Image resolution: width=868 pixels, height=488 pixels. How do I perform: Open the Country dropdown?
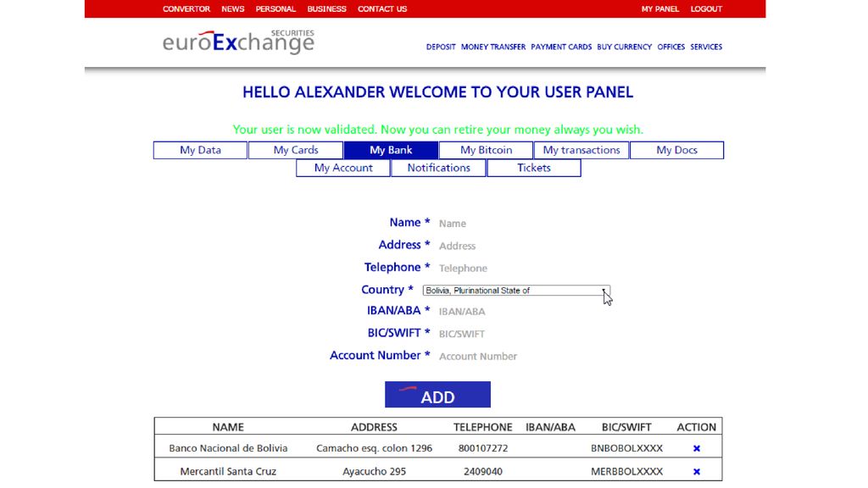click(x=516, y=291)
